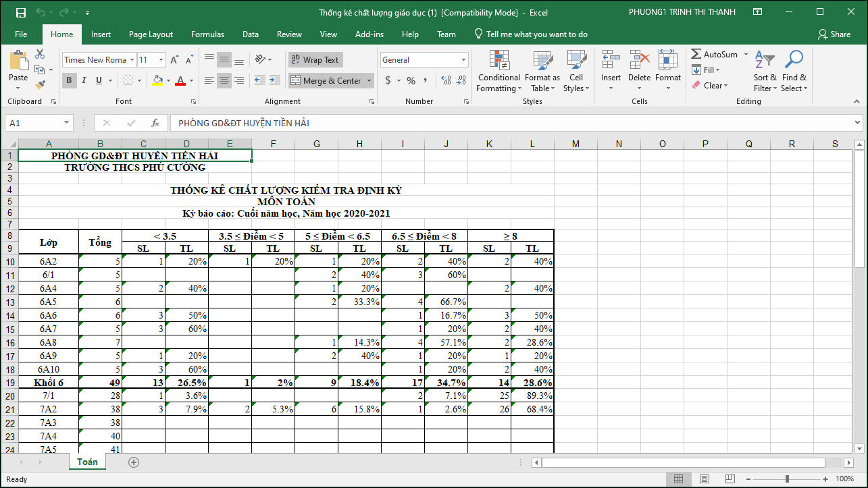Add a new sheet with plus button
The height and width of the screenshot is (488, 868).
coord(134,462)
